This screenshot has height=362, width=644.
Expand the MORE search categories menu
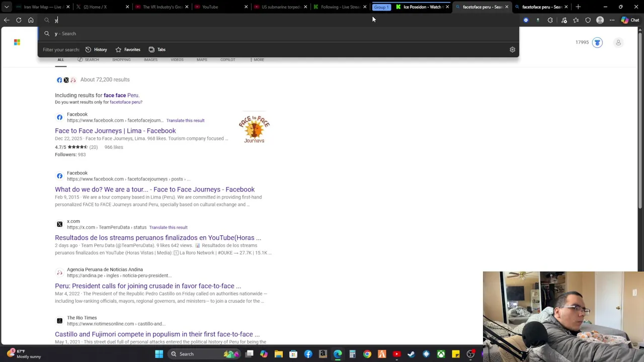point(257,60)
